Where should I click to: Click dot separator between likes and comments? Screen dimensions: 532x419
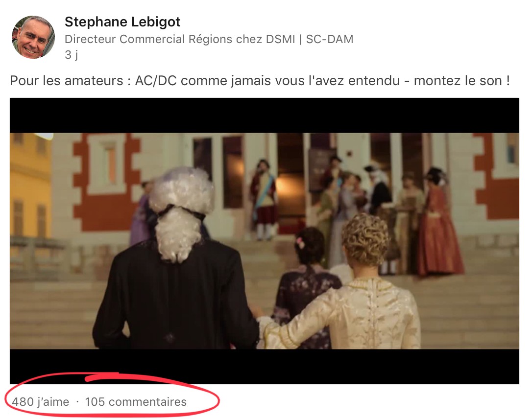click(77, 402)
